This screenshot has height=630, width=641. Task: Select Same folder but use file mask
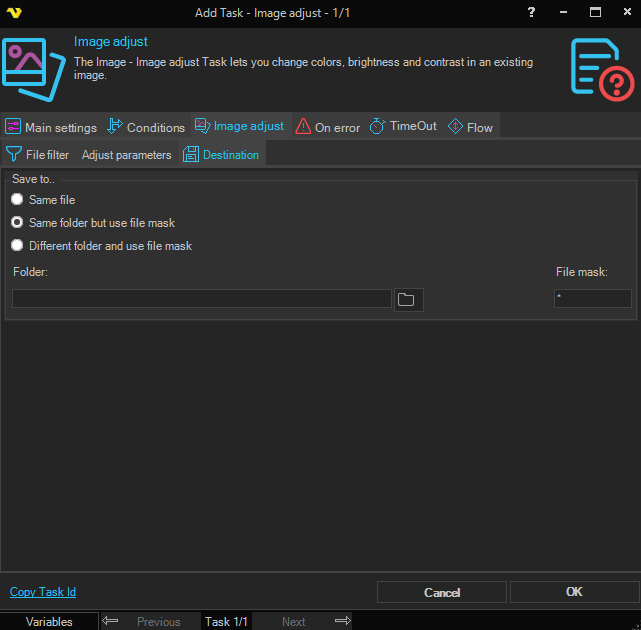[x=17, y=223]
